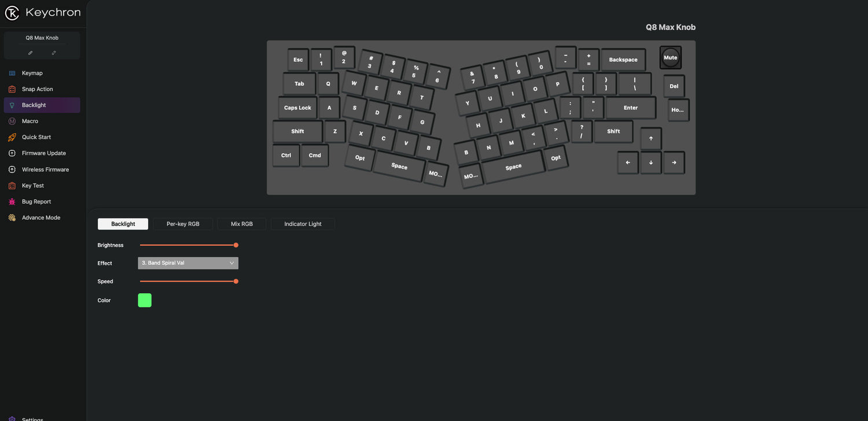Click the Backspace key on layout
Viewport: 868px width, 421px height.
coord(623,60)
